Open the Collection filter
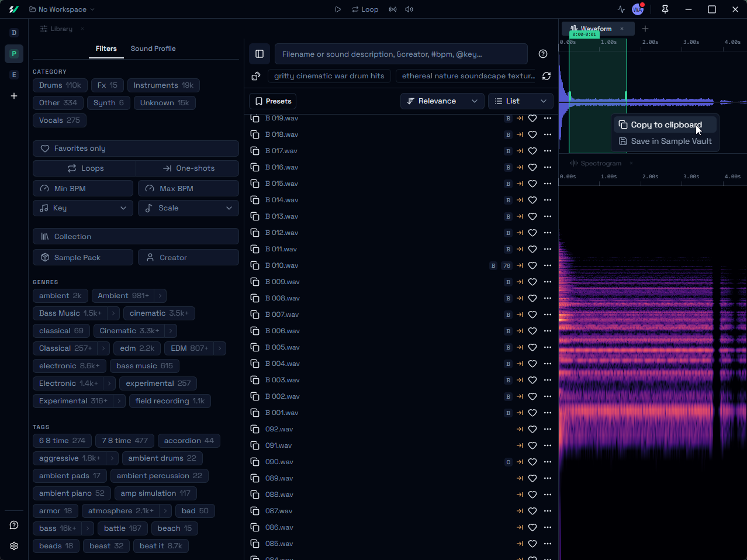 (136, 236)
